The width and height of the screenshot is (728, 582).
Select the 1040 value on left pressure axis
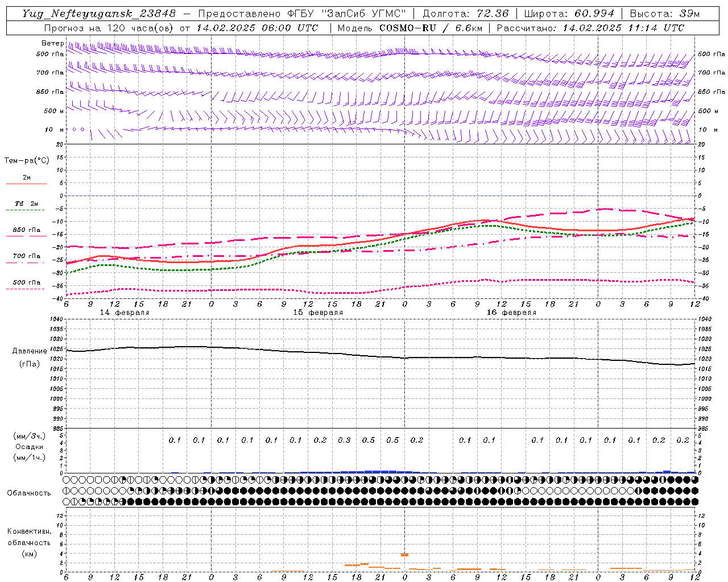pyautogui.click(x=56, y=319)
